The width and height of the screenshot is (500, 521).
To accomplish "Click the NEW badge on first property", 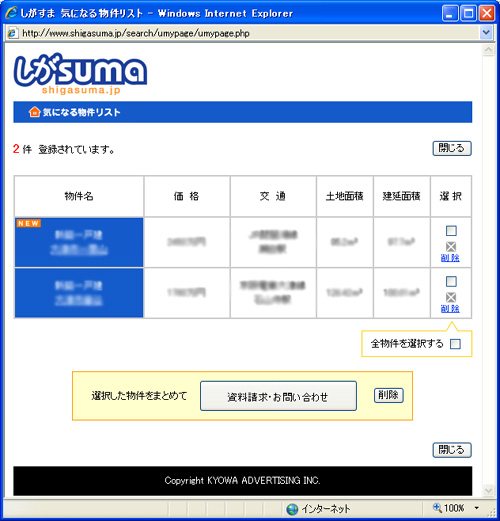I will coord(29,223).
